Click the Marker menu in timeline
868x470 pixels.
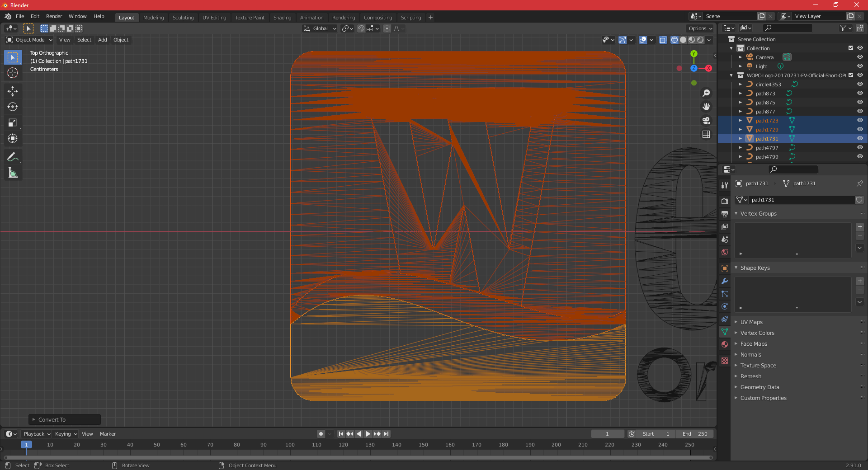(108, 434)
